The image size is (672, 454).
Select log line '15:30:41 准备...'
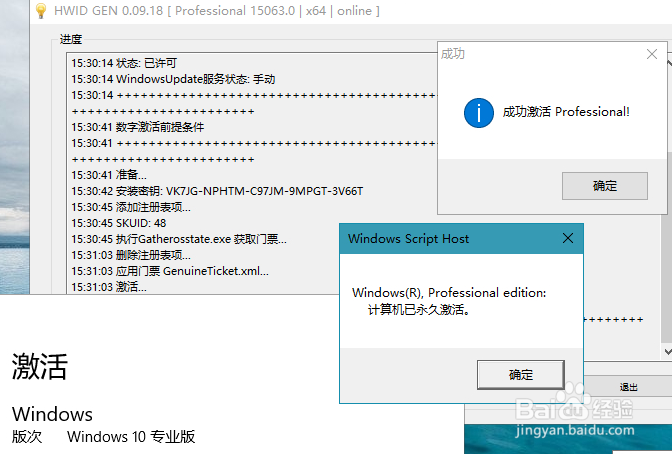point(109,175)
